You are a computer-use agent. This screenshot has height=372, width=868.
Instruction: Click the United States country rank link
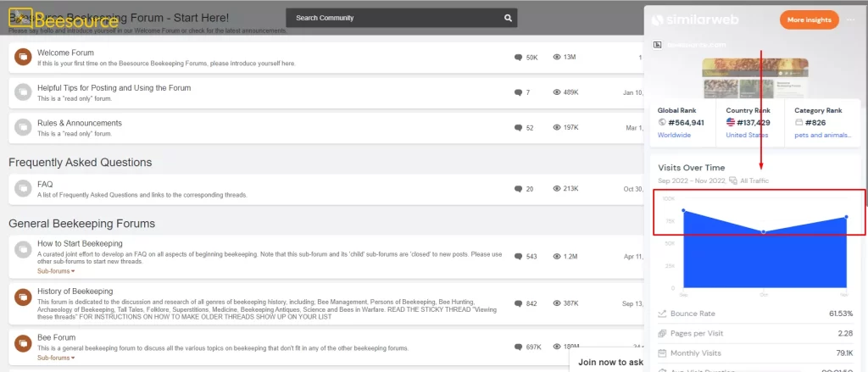point(747,135)
